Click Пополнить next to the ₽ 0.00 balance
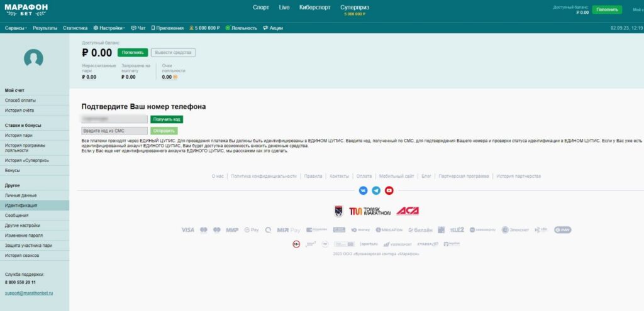 click(133, 53)
